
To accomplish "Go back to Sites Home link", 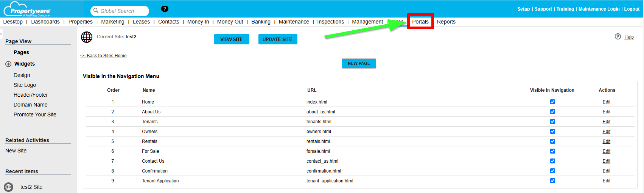I will pyautogui.click(x=103, y=56).
